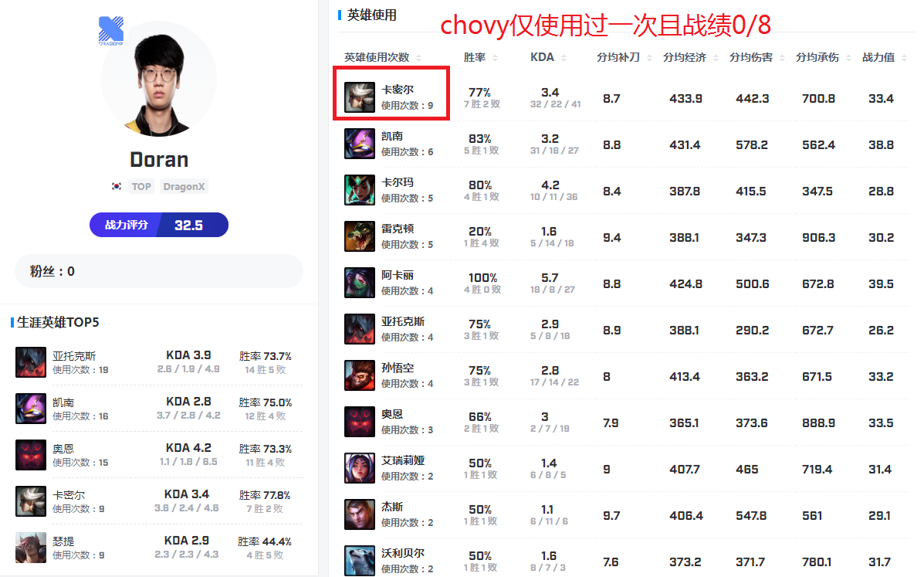The width and height of the screenshot is (924, 577).
Task: Click the TOP position tag
Action: (141, 187)
